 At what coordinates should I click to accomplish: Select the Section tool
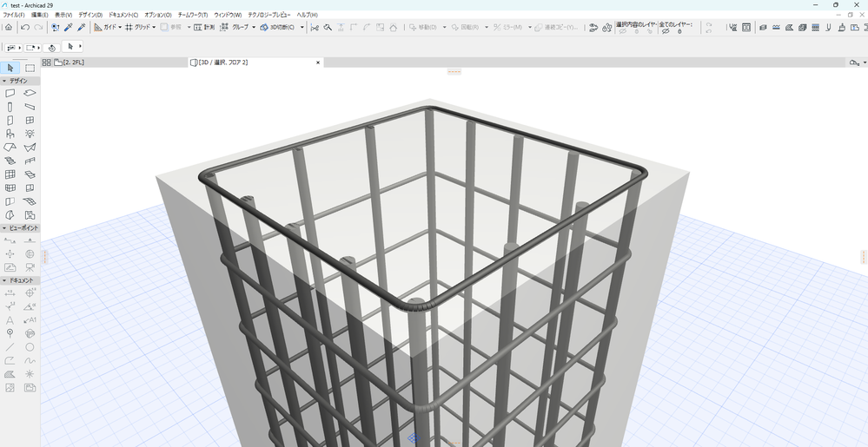tap(10, 240)
